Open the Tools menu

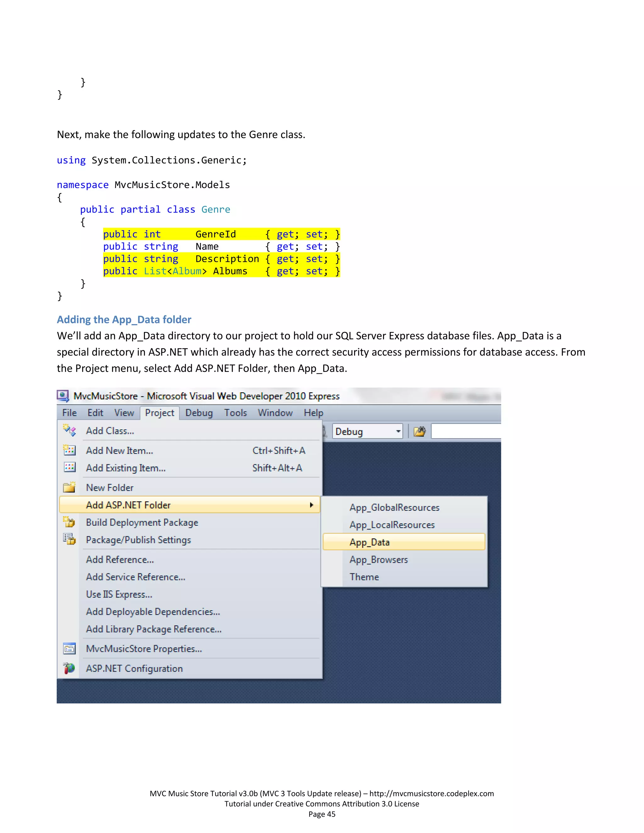(236, 413)
